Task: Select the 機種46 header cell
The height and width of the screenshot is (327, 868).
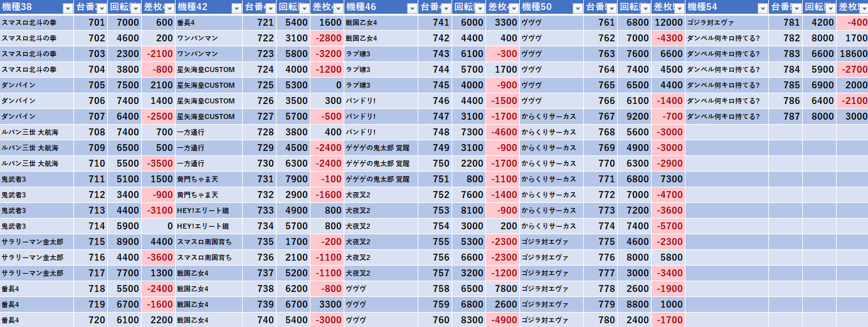Action: (x=381, y=8)
